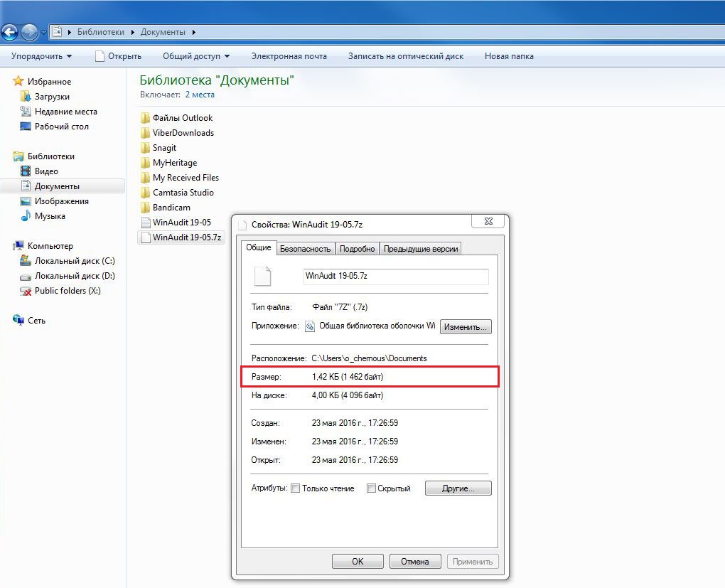Click the Изображения library icon
This screenshot has height=588, width=725.
(26, 201)
